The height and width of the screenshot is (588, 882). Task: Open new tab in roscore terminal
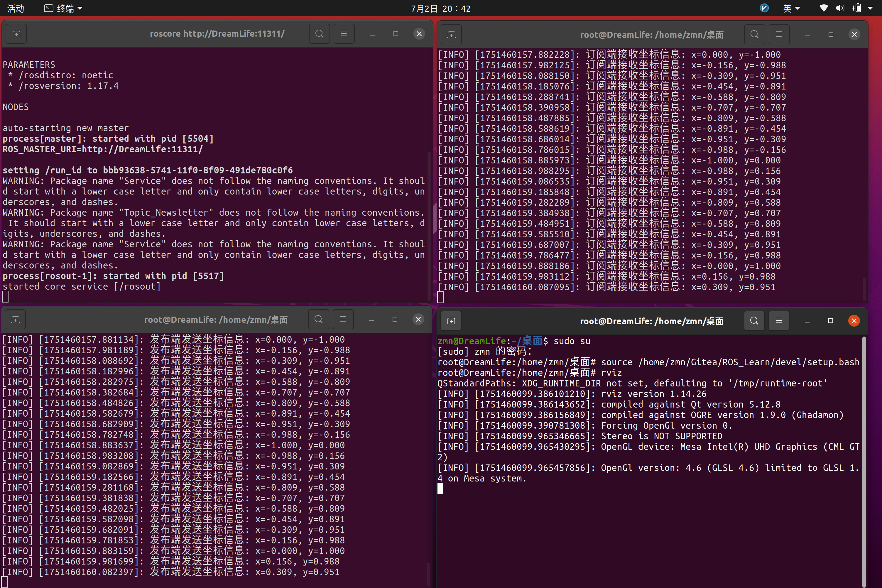(16, 34)
